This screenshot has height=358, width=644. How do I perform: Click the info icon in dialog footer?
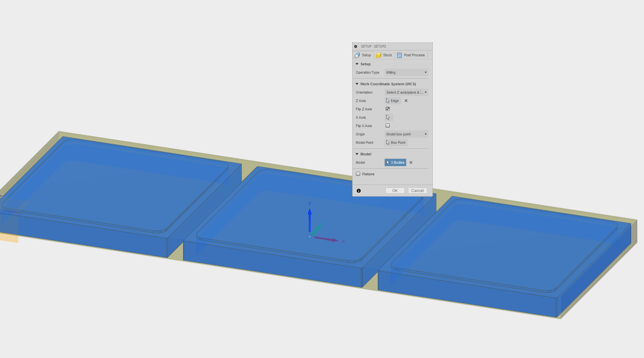pos(359,191)
